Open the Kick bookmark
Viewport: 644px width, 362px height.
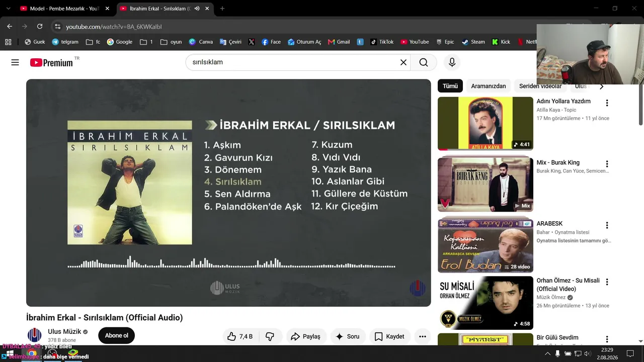[x=501, y=42]
